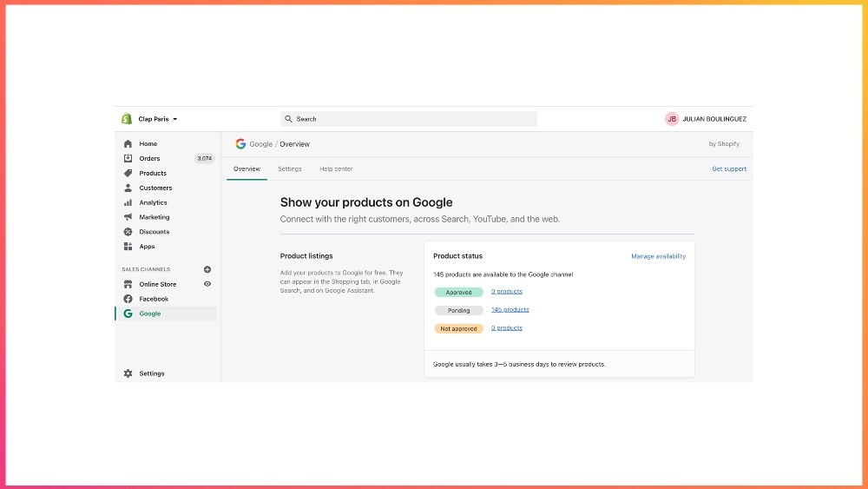Viewport: 868px width, 489px height.
Task: Open the Help center tab
Action: click(336, 169)
